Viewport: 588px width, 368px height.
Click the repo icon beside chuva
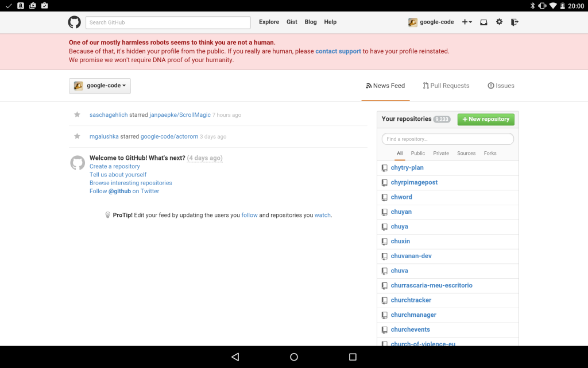[x=384, y=271]
